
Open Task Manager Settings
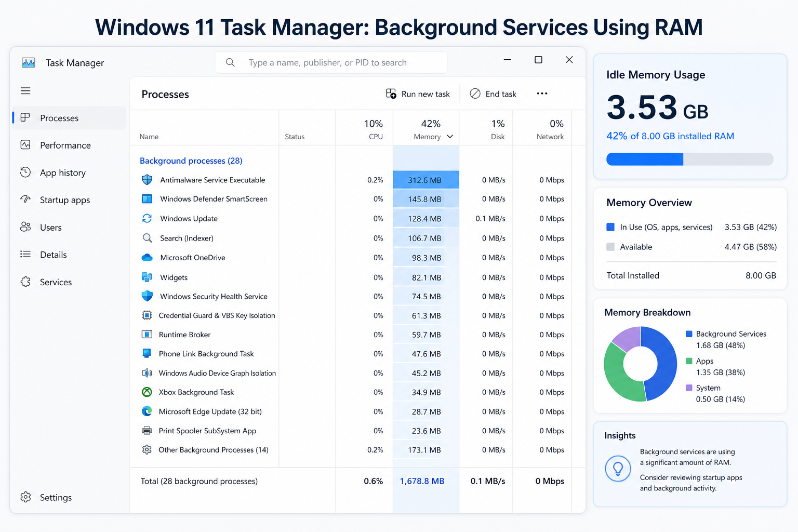(x=69, y=497)
